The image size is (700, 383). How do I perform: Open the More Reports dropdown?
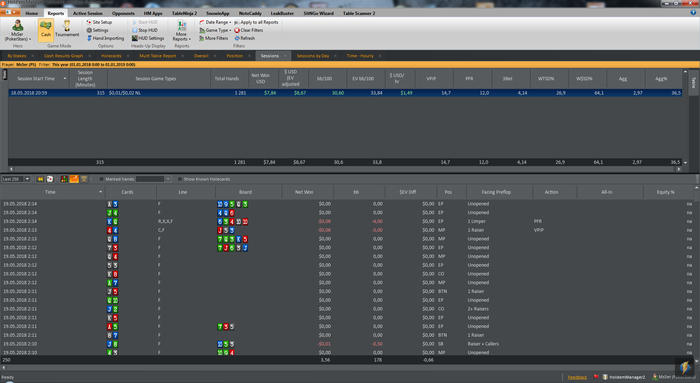point(181,30)
